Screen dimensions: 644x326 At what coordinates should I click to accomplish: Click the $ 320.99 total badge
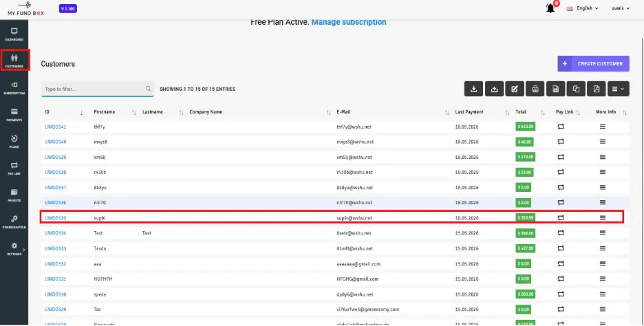tap(525, 217)
